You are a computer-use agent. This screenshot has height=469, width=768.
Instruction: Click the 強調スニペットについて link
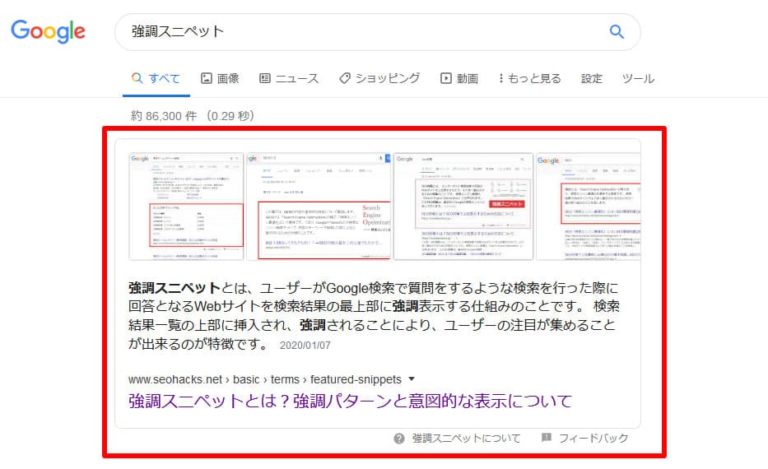[466, 438]
